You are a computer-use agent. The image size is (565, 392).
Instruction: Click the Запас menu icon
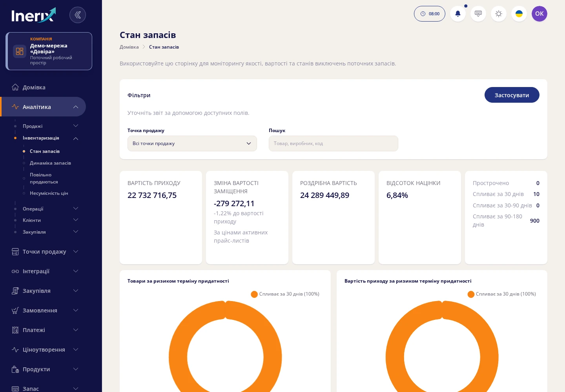pyautogui.click(x=15, y=389)
